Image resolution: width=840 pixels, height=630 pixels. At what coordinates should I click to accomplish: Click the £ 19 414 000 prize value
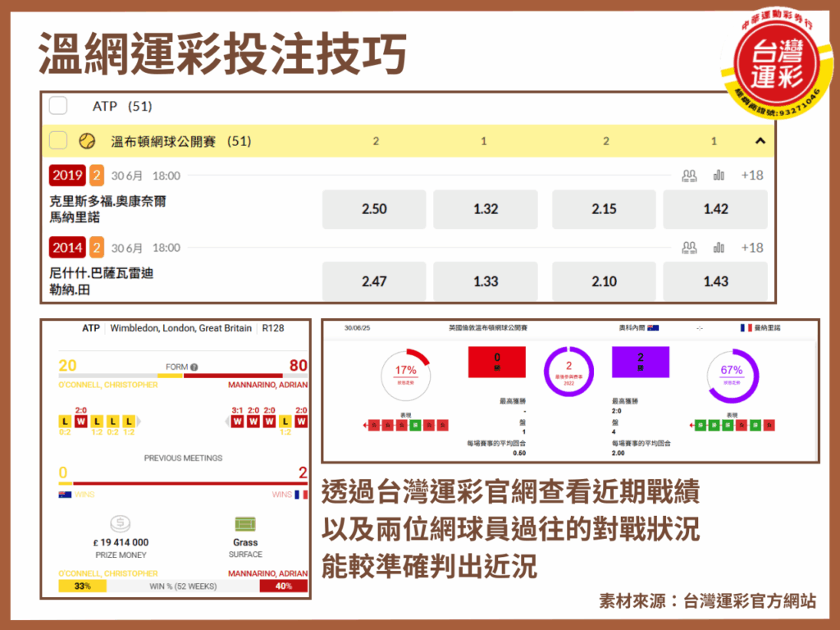point(121,542)
